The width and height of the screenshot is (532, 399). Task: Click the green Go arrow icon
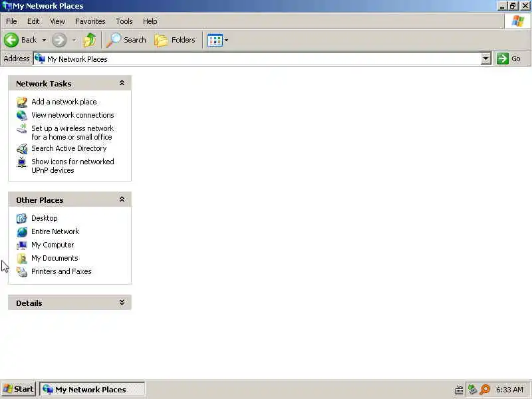[x=503, y=59]
